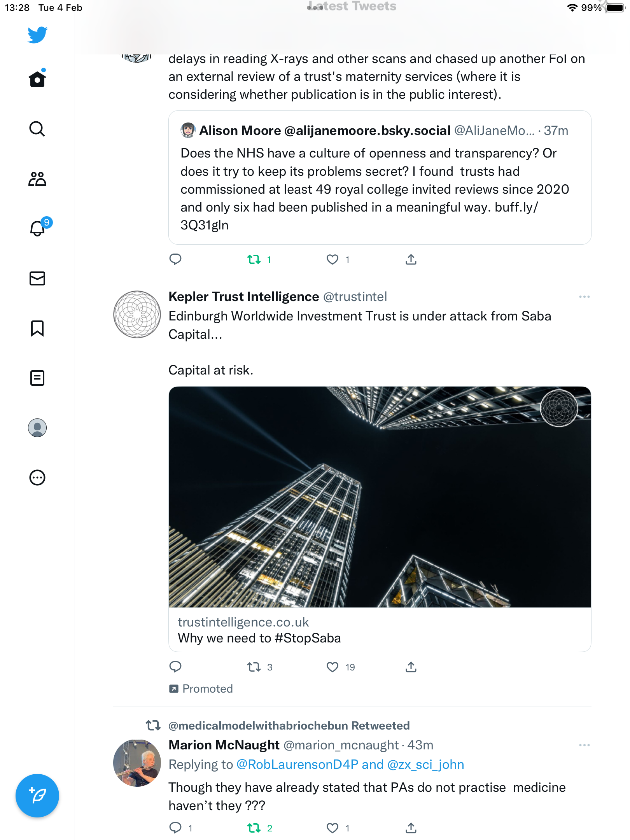Viewport: 630px width, 840px height.
Task: Retweet the Kepler Trust Intelligence promoted tweet
Action: [254, 667]
